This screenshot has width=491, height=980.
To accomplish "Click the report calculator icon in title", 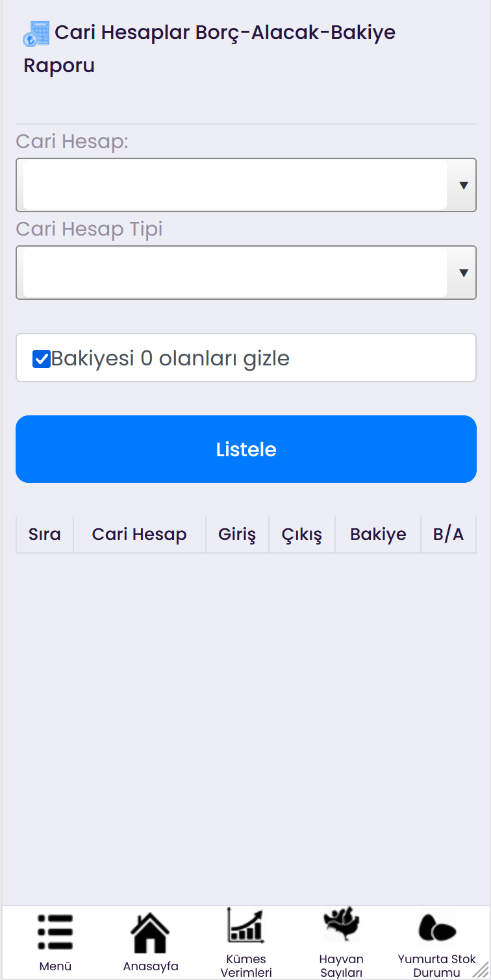I will coord(36,33).
